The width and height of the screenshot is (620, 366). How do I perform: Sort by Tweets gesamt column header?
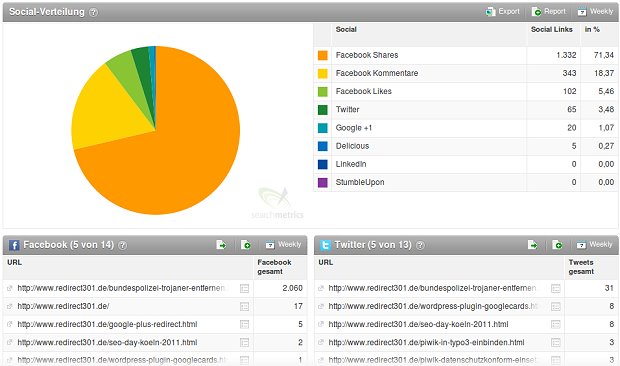[581, 267]
